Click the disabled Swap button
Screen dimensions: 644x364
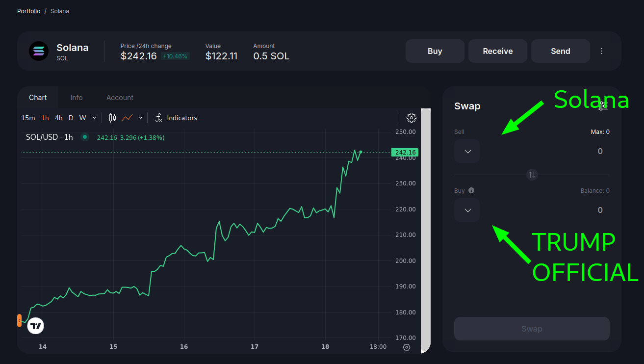532,329
